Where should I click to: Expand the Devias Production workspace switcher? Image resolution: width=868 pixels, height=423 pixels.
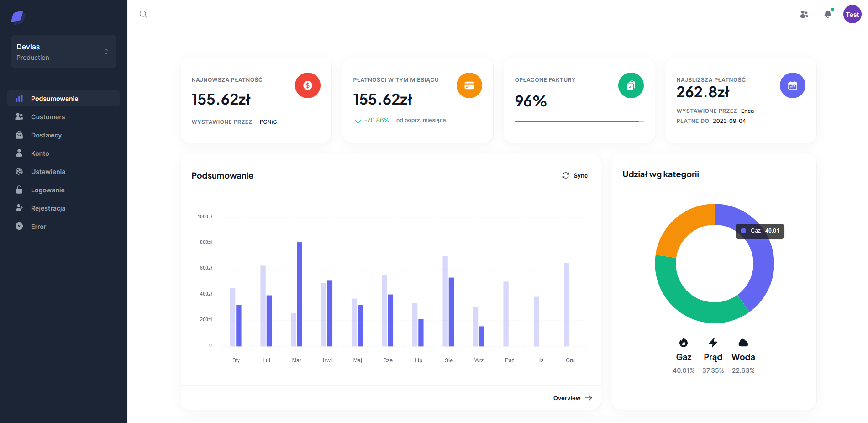pos(63,52)
